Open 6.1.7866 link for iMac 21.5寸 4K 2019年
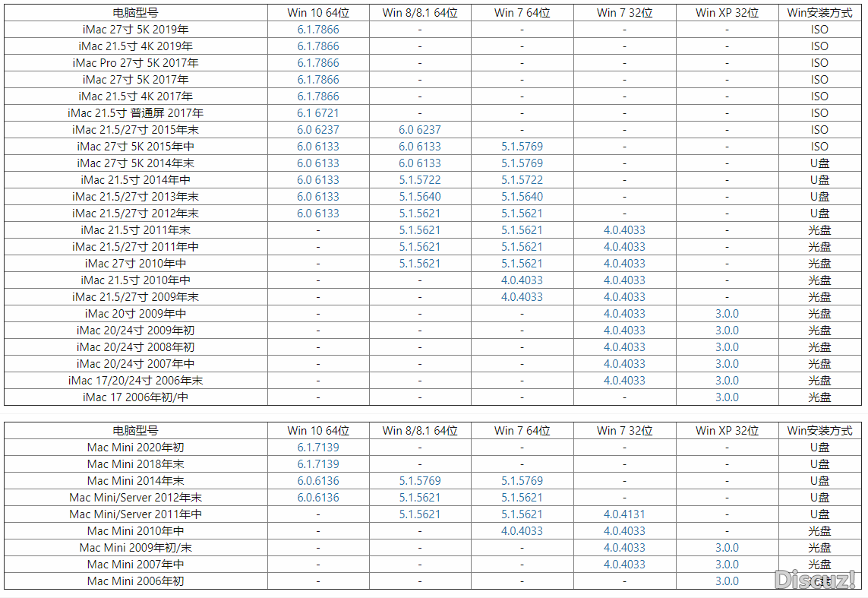 318,46
